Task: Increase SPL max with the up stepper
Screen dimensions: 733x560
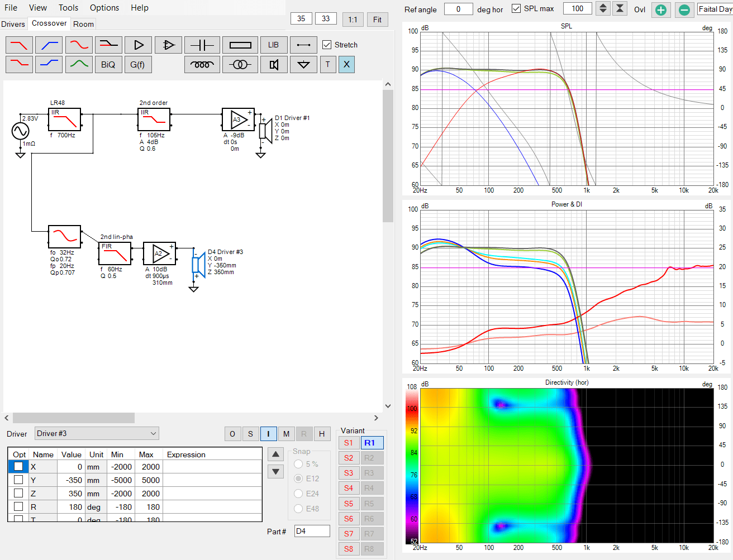Action: 603,6
